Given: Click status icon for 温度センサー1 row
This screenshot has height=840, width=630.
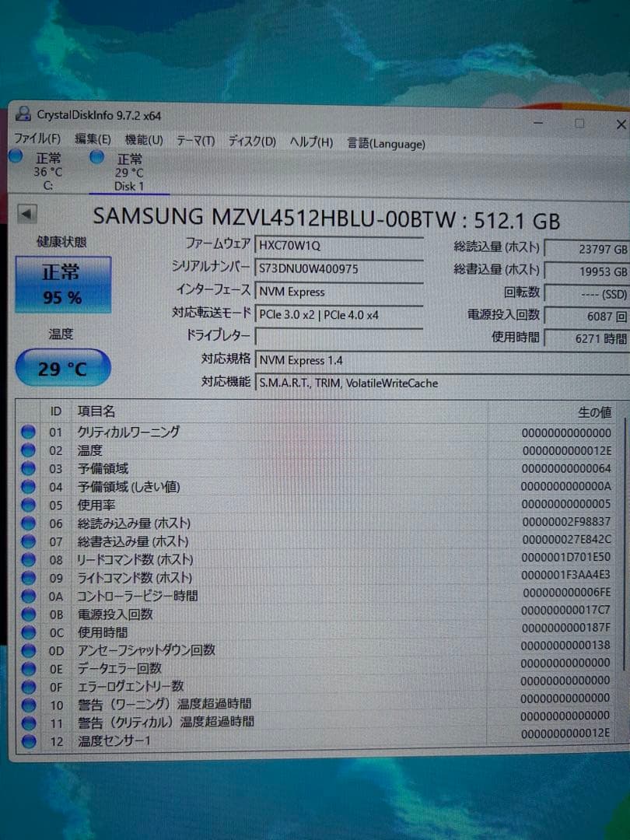Looking at the screenshot, I should click(29, 741).
